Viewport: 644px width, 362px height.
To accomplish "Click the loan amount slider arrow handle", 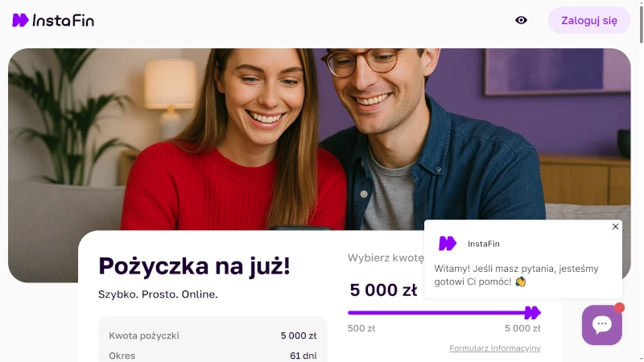I will pos(533,313).
